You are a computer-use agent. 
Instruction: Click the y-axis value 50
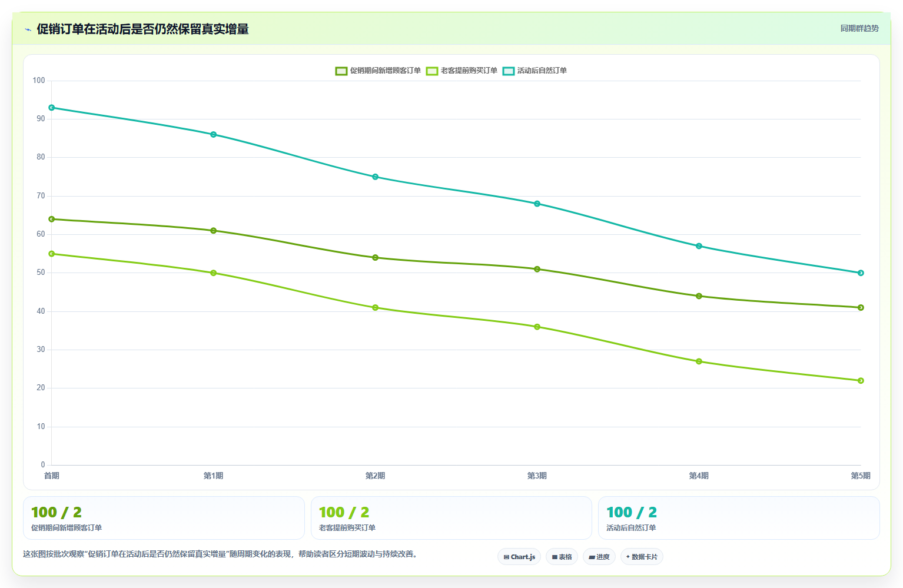(41, 273)
